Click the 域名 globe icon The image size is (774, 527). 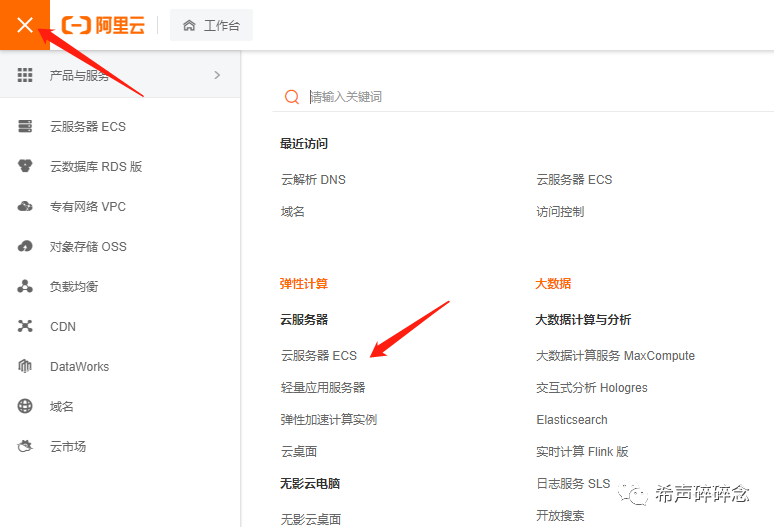pos(25,406)
